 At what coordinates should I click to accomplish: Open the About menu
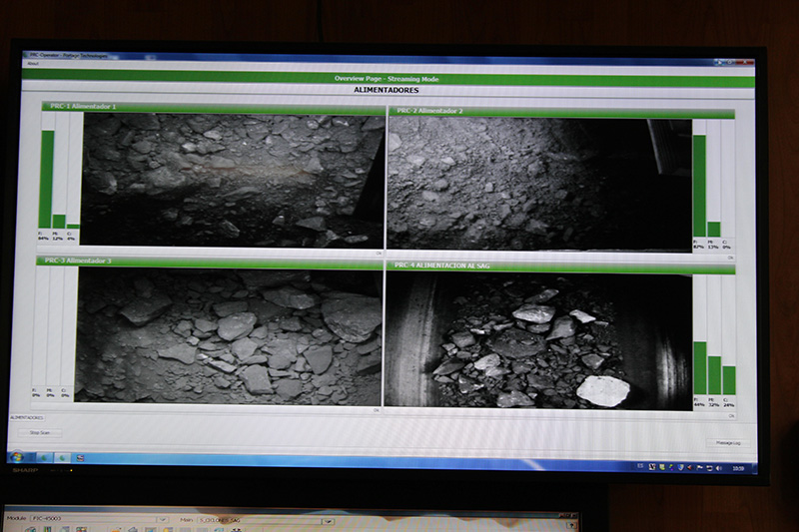(33, 64)
